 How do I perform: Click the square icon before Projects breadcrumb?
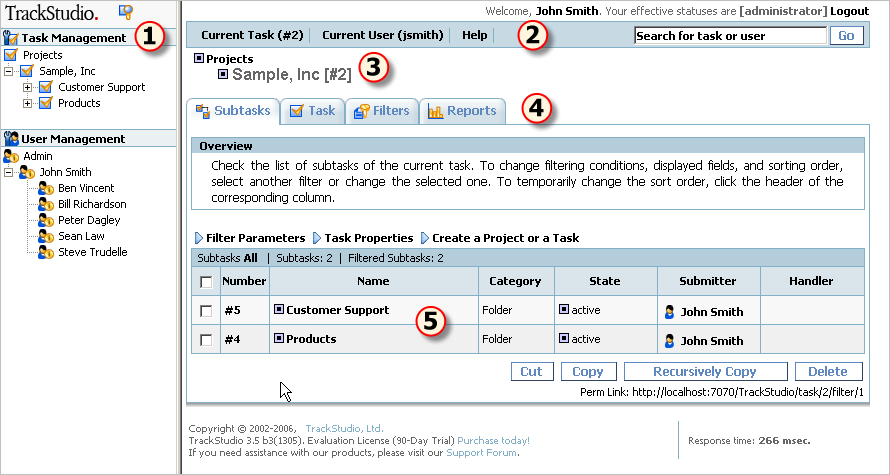coord(199,58)
